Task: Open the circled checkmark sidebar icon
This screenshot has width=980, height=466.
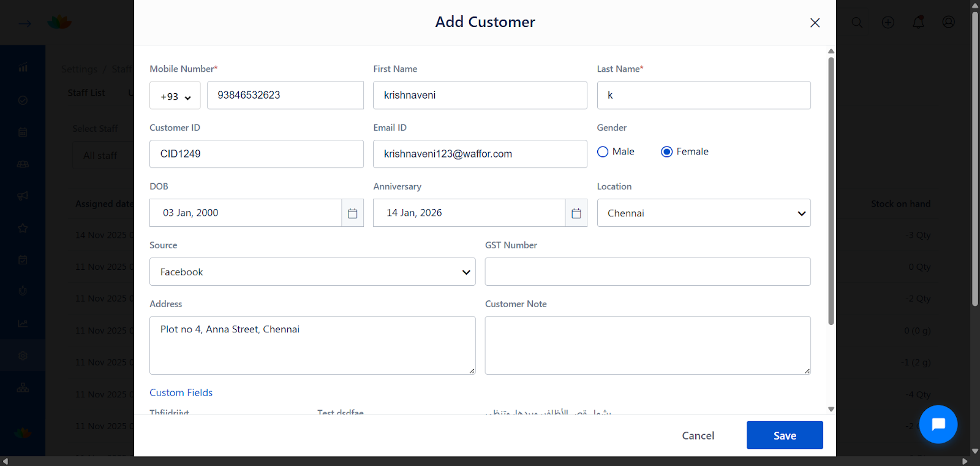Action: click(x=23, y=100)
